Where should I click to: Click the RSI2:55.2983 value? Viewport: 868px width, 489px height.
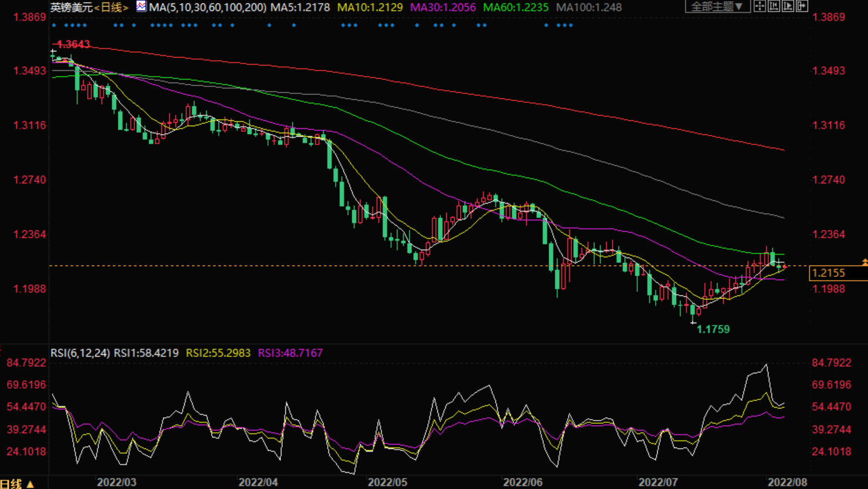tap(218, 353)
